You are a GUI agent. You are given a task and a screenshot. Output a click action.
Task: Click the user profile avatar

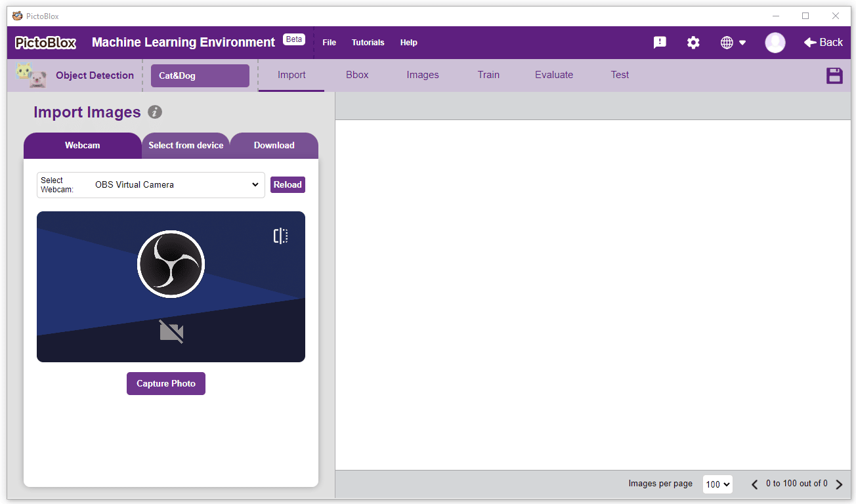(x=775, y=43)
